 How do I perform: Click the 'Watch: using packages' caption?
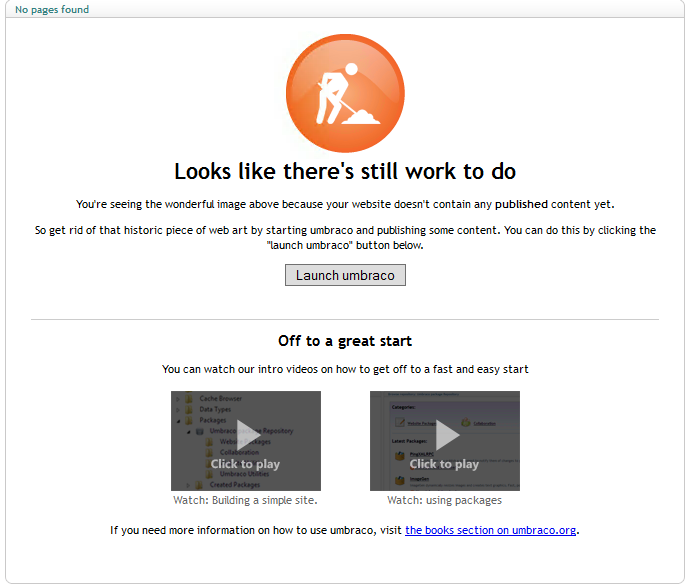pos(444,500)
